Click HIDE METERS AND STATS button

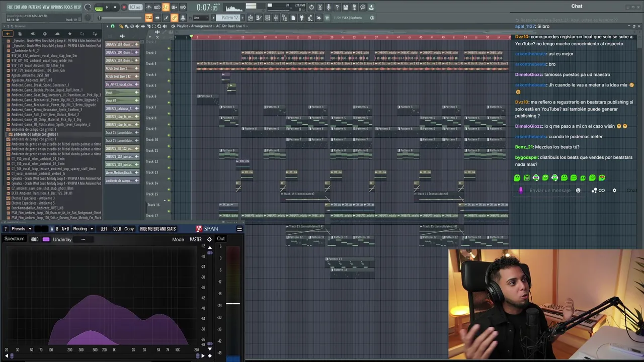pos(158,229)
